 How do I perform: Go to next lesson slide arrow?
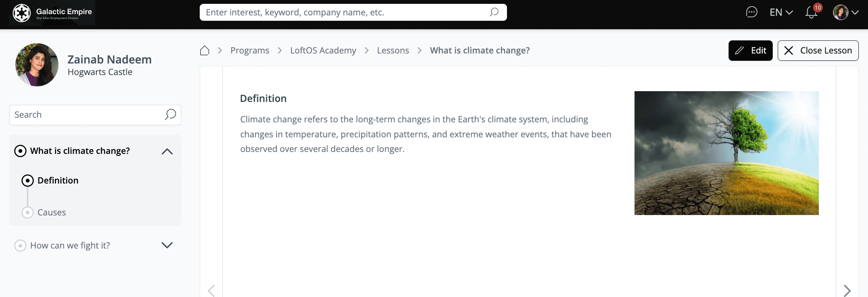[847, 290]
